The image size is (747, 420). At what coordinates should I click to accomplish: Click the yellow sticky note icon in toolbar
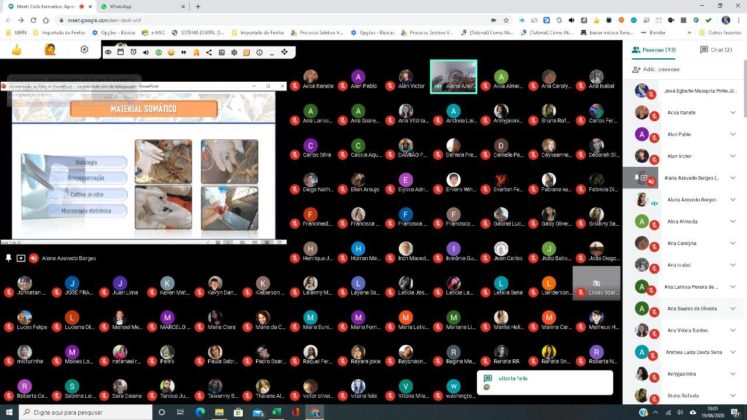pos(246,52)
